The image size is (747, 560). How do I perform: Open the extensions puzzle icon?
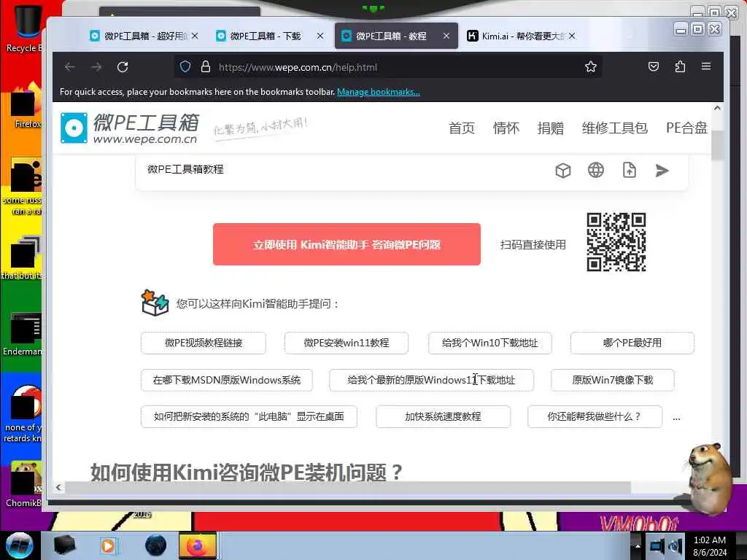(x=681, y=66)
